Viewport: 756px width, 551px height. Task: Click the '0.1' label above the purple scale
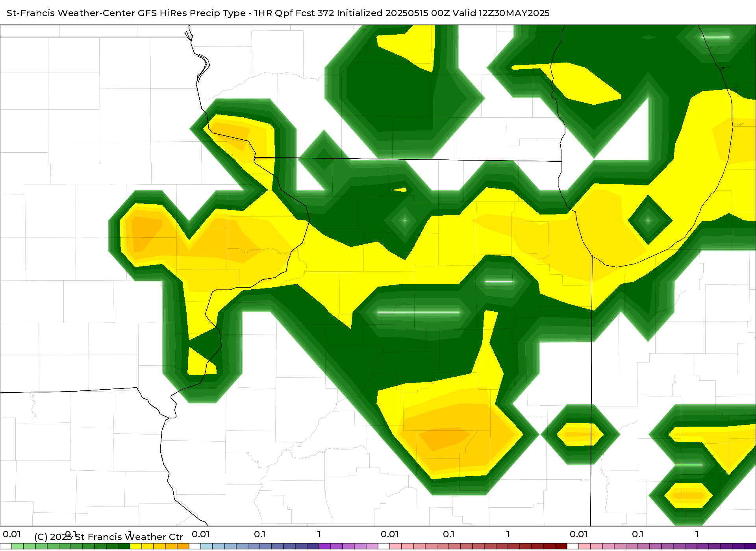click(x=638, y=534)
